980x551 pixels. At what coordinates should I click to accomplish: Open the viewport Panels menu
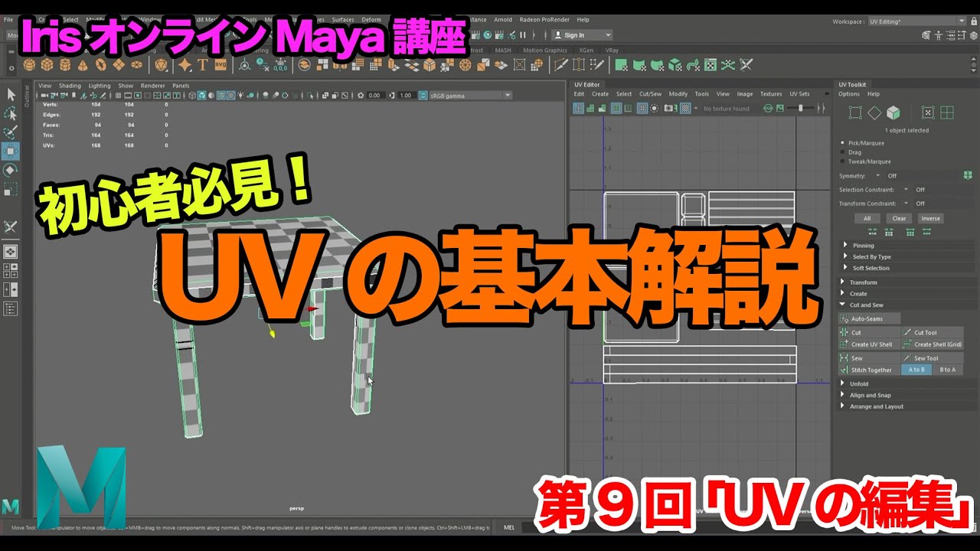[x=181, y=86]
